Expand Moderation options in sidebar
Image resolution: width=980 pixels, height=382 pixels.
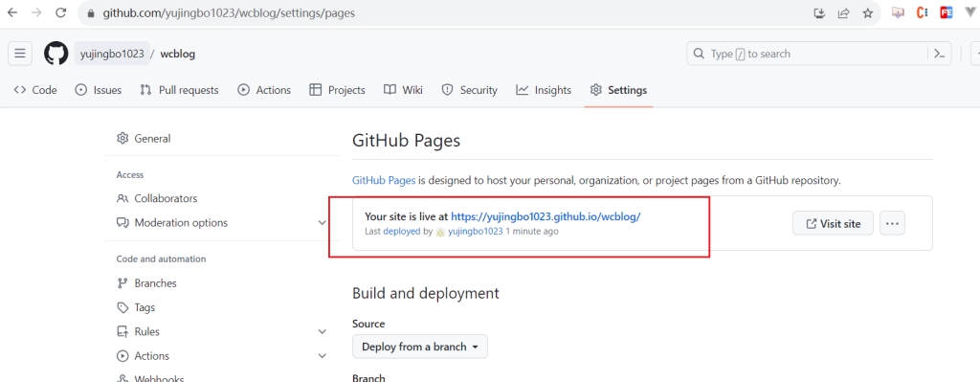pyautogui.click(x=322, y=222)
